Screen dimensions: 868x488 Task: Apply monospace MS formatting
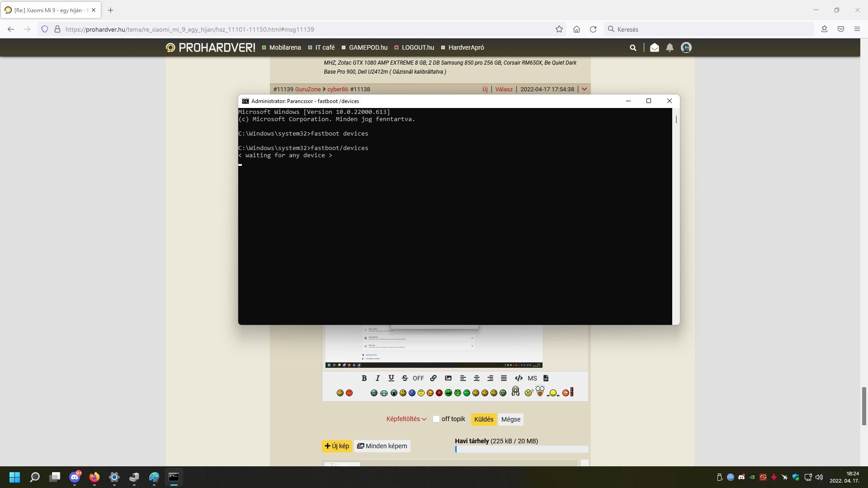(532, 378)
